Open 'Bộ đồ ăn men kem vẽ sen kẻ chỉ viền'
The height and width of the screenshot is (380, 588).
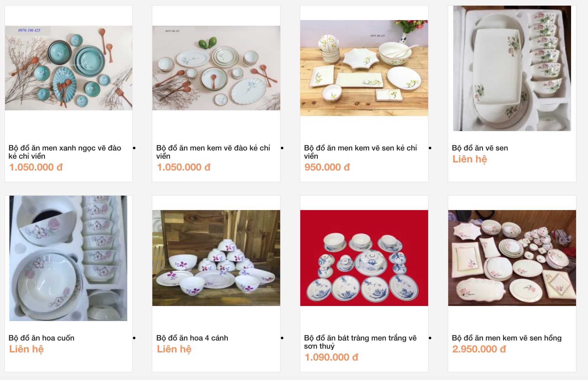coord(360,152)
